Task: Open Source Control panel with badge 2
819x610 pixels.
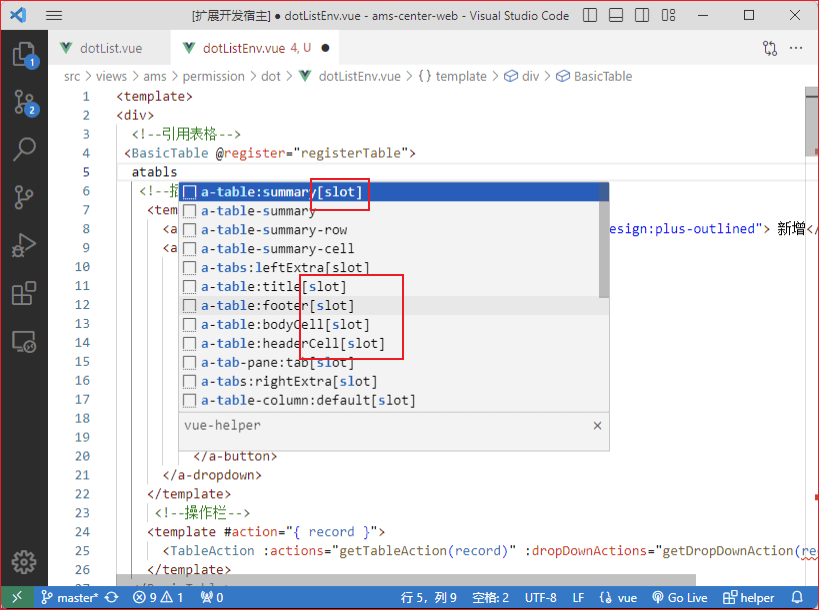Action: point(23,101)
